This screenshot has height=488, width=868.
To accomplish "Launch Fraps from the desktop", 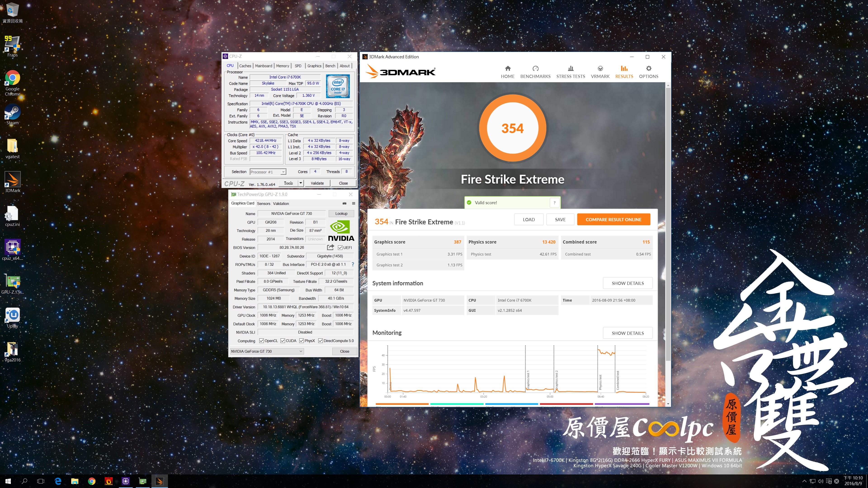I will pos(12,47).
